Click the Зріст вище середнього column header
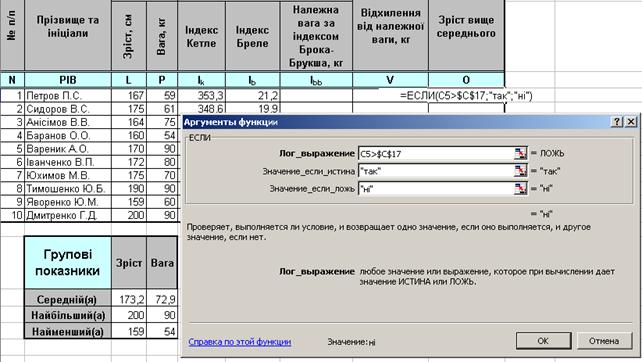 pos(466,35)
